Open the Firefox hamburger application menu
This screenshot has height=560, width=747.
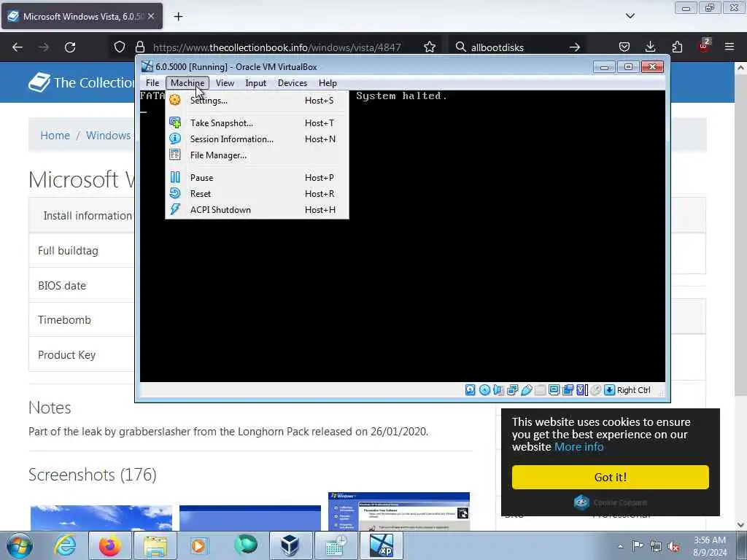[729, 47]
